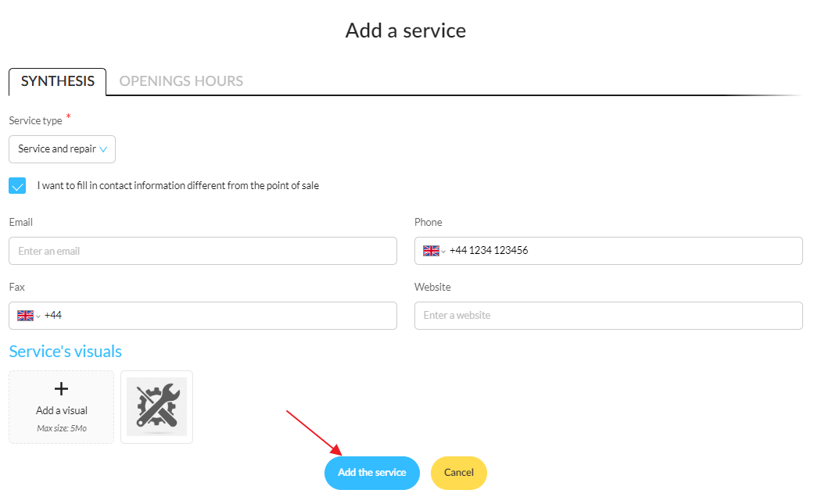Focus the 'Enter an email' field
Image resolution: width=814 pixels, height=504 pixels.
click(x=203, y=251)
